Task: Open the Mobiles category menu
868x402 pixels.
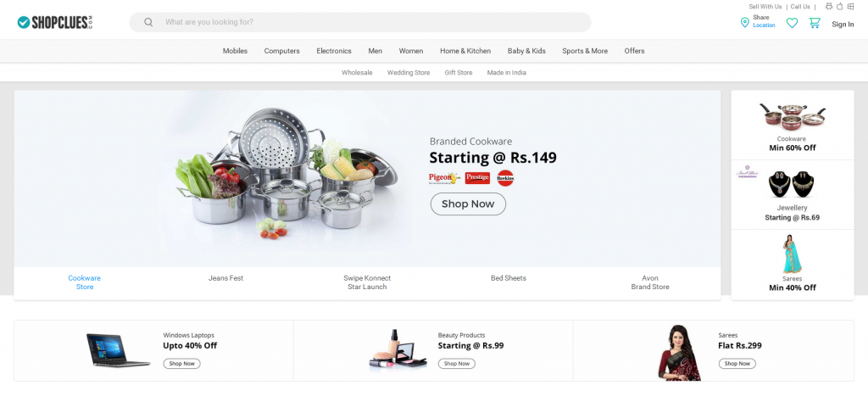Action: [235, 51]
